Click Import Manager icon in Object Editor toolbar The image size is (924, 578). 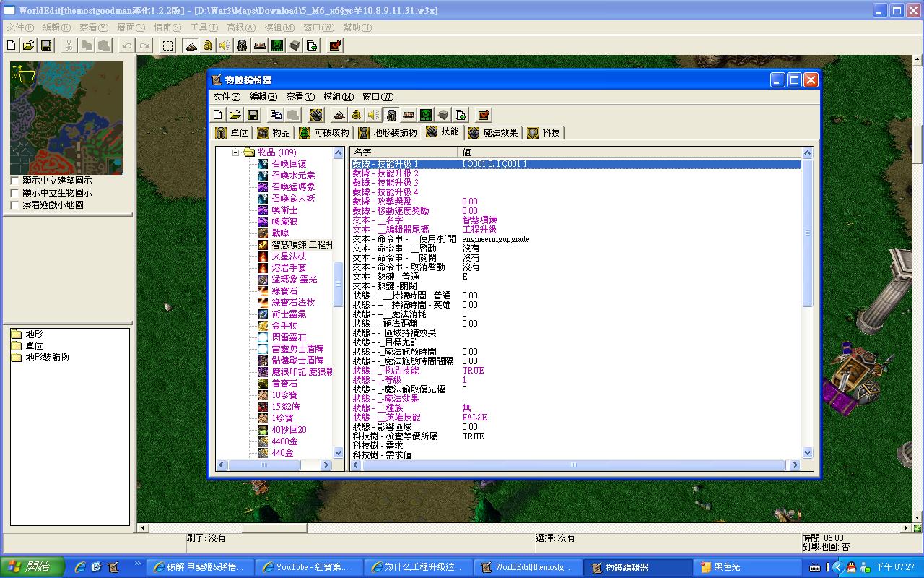(461, 115)
